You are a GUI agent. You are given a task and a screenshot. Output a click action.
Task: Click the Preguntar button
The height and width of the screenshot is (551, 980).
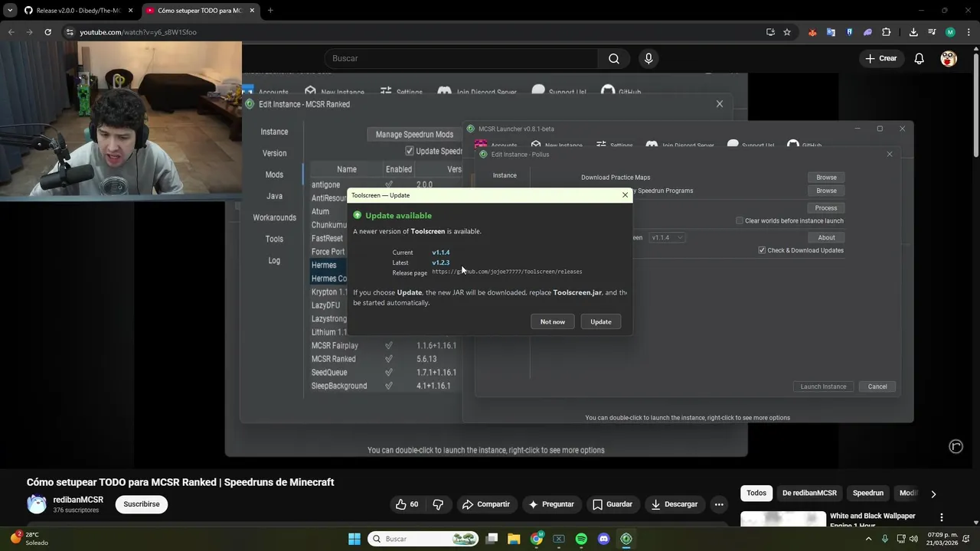tap(551, 504)
